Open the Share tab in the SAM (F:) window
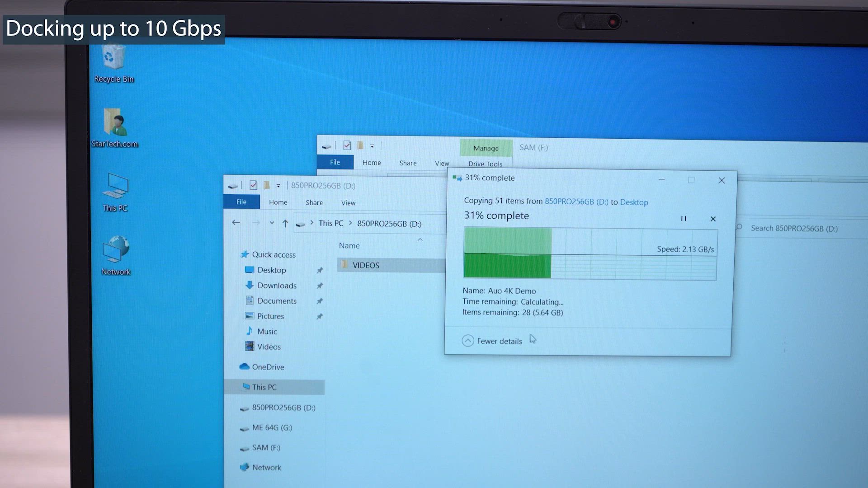Screen dimensions: 868x488 point(408,163)
